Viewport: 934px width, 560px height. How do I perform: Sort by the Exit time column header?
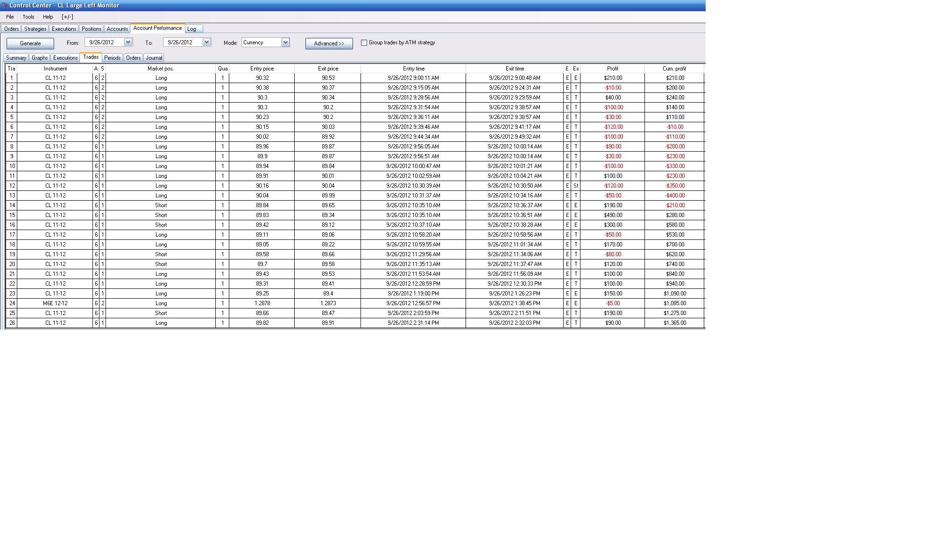point(515,69)
